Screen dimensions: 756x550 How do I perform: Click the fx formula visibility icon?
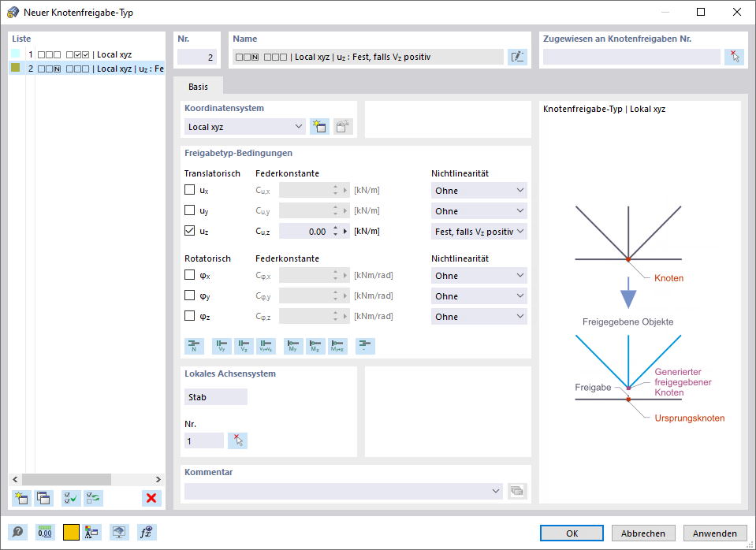[147, 532]
